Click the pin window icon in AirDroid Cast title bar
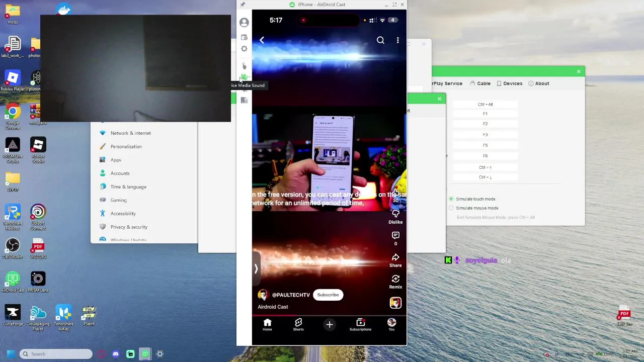This screenshot has height=362, width=644. coord(243,5)
